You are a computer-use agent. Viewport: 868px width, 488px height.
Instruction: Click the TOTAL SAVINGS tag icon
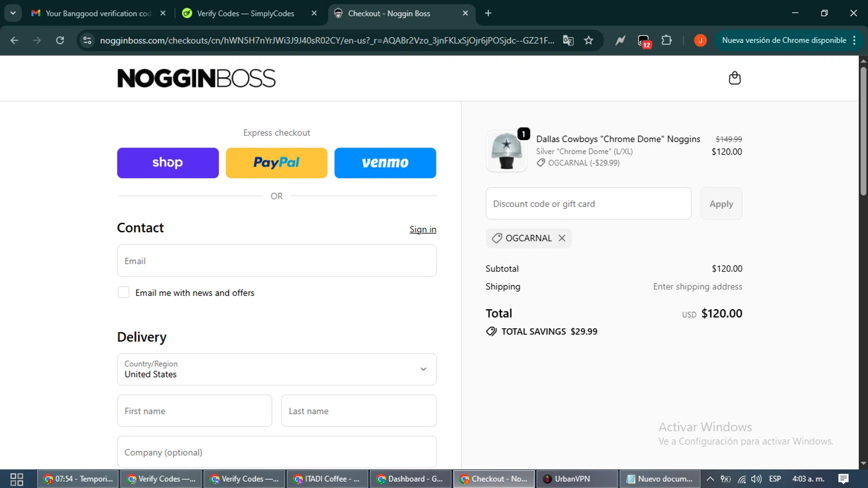pyautogui.click(x=491, y=332)
